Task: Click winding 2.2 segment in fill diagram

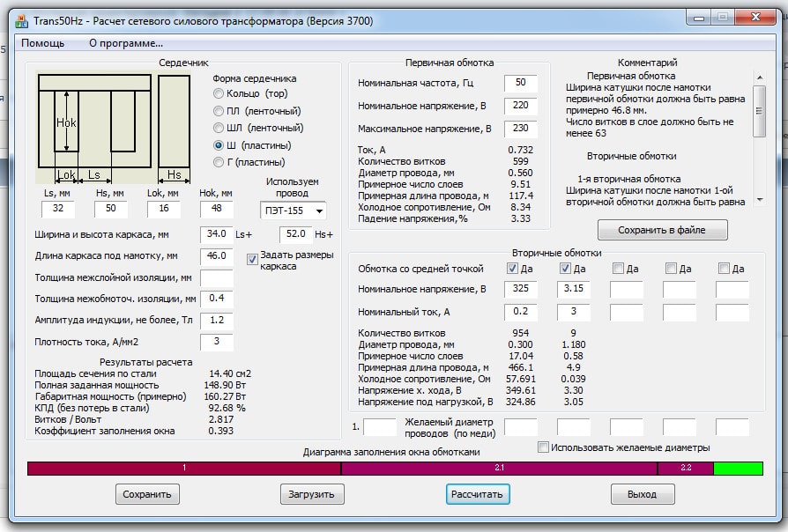Action: coord(686,468)
